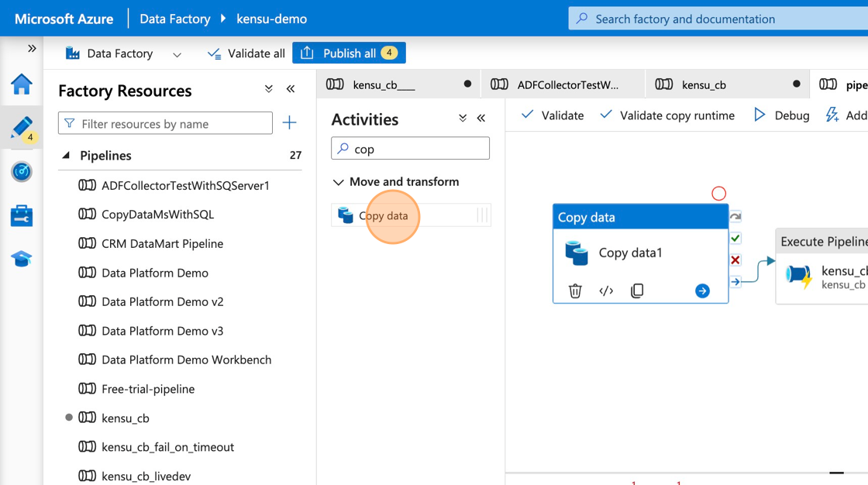Click the grip handle on Copy data activity
The width and height of the screenshot is (868, 485).
pyautogui.click(x=482, y=215)
